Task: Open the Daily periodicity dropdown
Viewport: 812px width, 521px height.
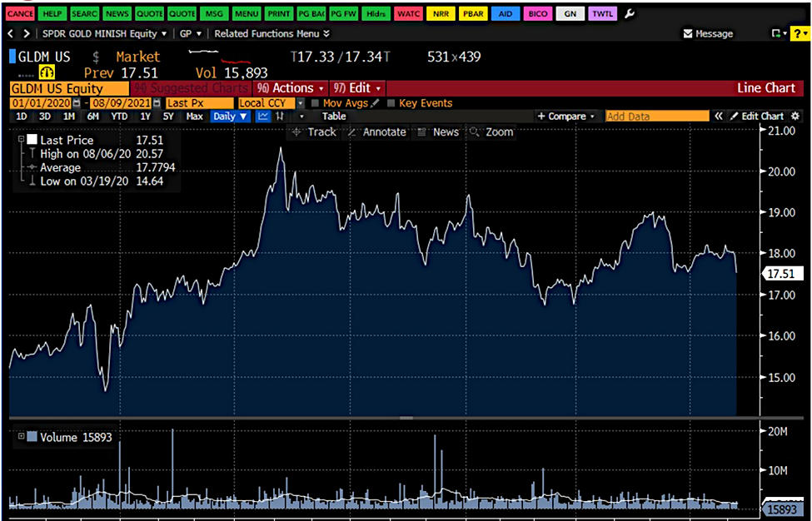Action: [231, 117]
